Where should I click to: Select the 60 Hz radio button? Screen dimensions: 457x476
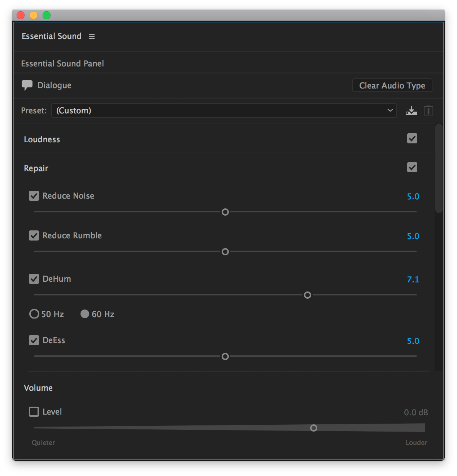point(85,314)
